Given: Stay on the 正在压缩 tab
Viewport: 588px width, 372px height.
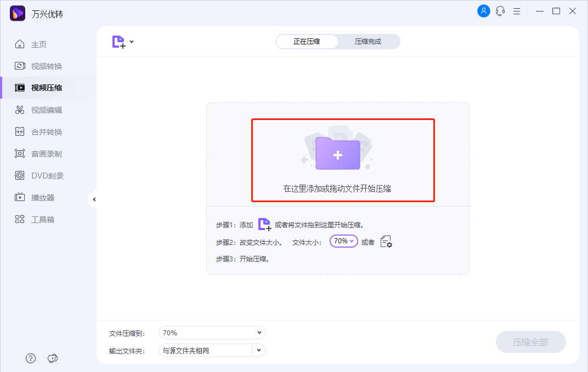Looking at the screenshot, I should tap(307, 41).
